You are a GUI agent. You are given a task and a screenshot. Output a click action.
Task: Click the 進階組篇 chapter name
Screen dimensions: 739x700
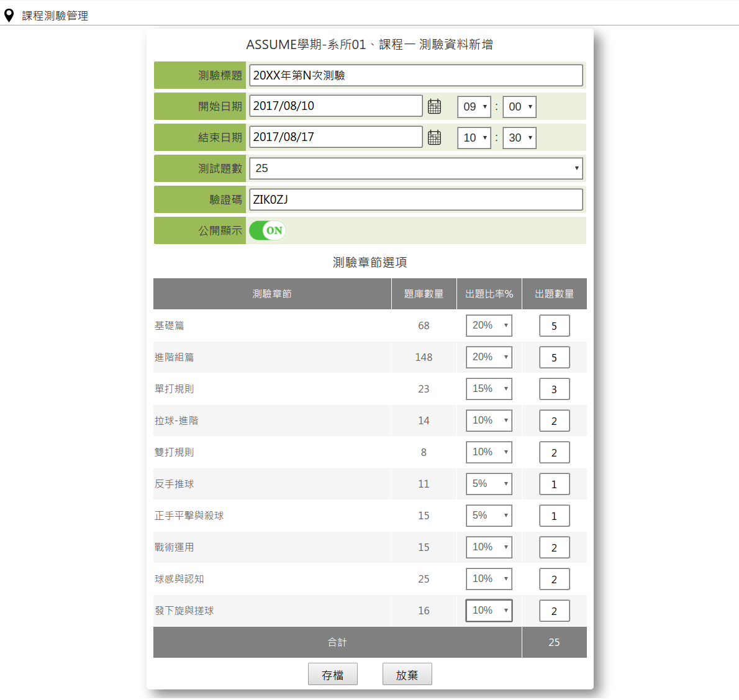tap(175, 357)
